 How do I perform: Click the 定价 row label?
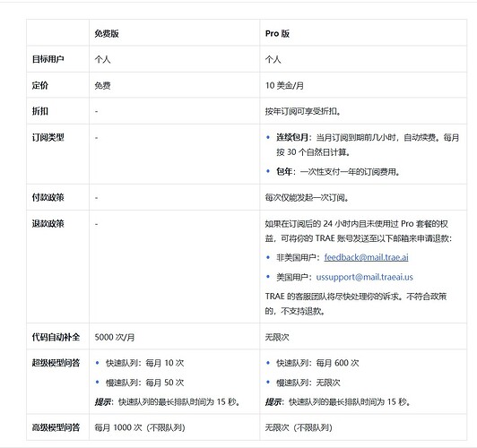[40, 85]
